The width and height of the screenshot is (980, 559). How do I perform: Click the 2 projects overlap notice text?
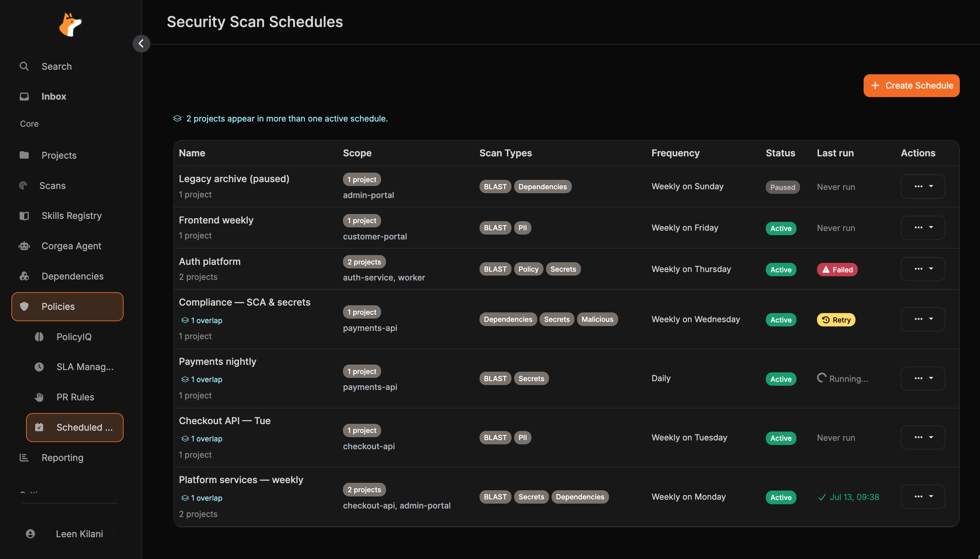point(287,119)
